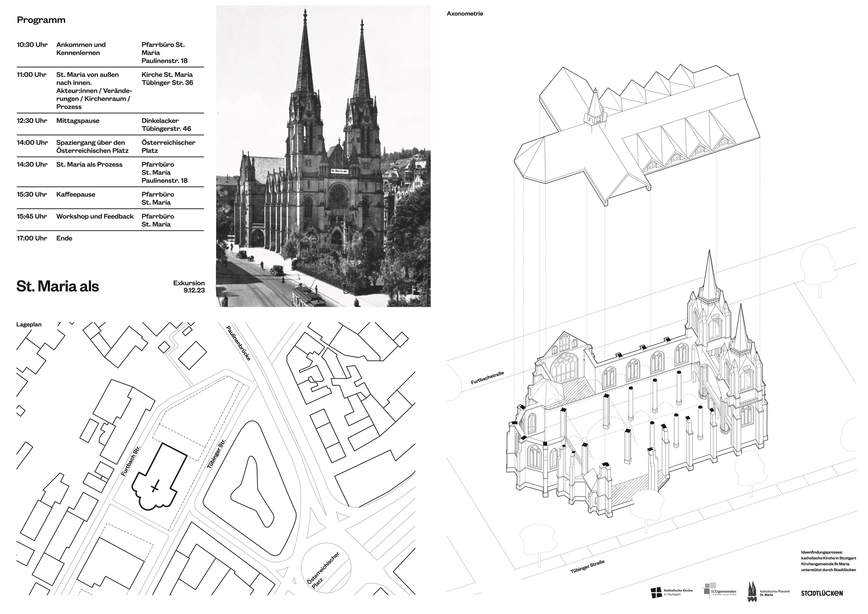Click the 'Paulinenbrücke' street label on the map
Viewport: 868px width, 614px height.
pyautogui.click(x=238, y=343)
